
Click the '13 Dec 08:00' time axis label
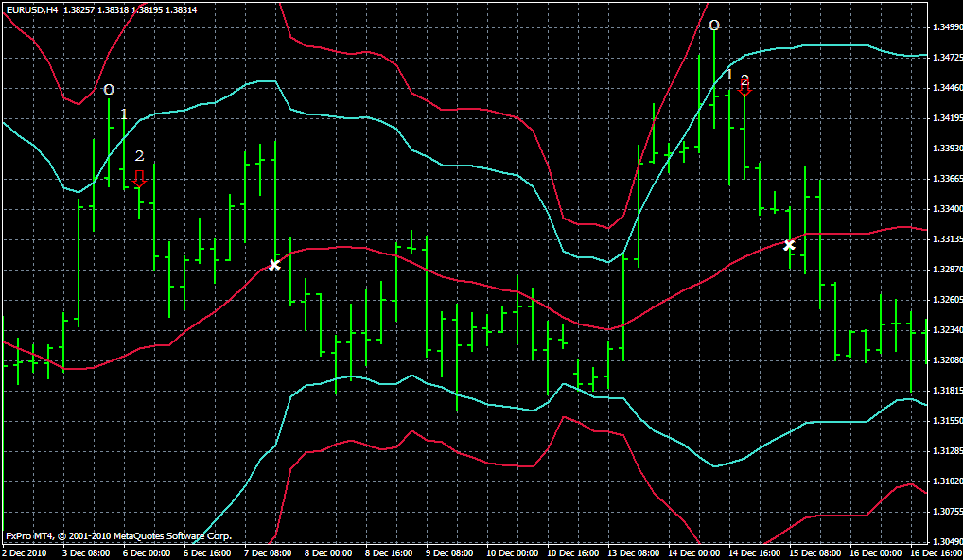(x=634, y=553)
